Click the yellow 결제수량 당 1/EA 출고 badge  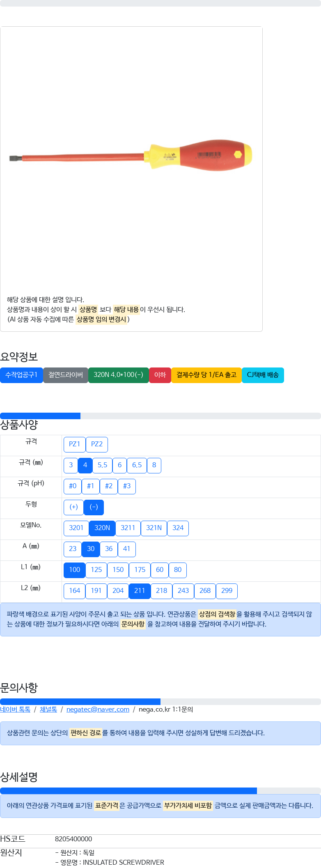206,375
